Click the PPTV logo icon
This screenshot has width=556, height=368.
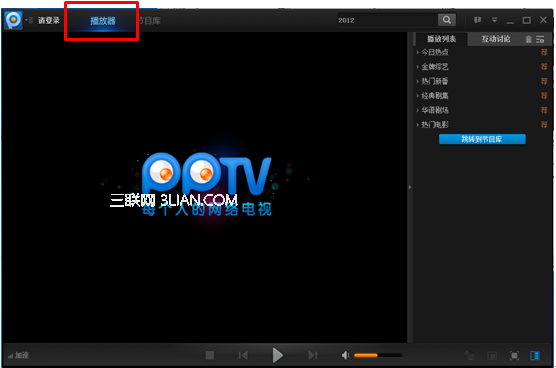coord(13,20)
